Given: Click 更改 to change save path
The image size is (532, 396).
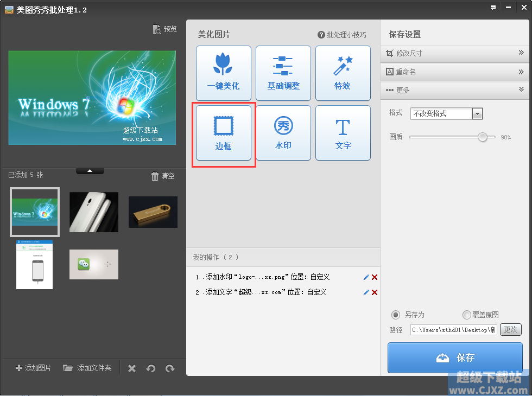Looking at the screenshot, I should 511,330.
